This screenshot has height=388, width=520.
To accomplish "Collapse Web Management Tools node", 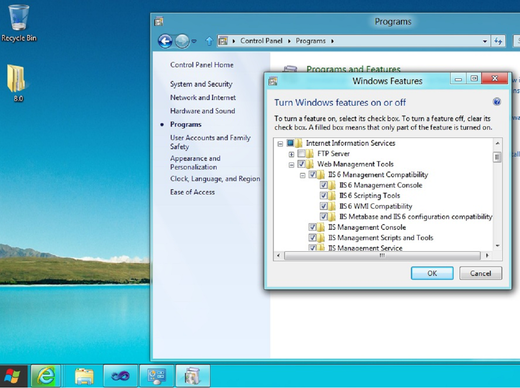I will (291, 165).
